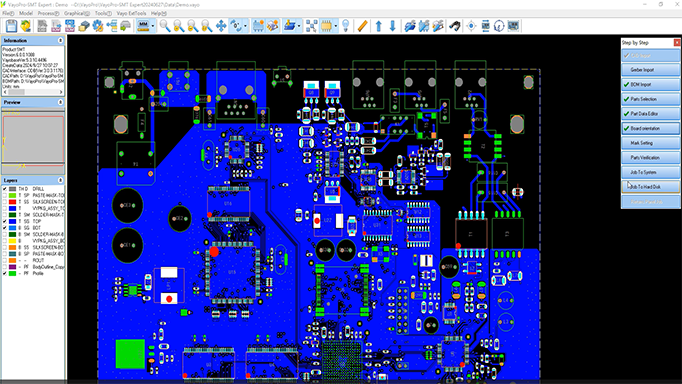The height and width of the screenshot is (384, 682).
Task: Click the blue up arrow icon
Action: (378, 26)
